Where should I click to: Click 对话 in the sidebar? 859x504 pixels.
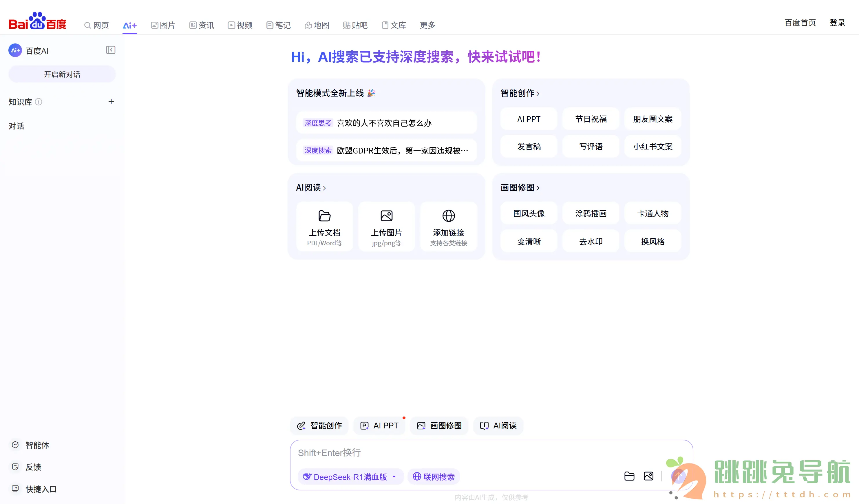coord(16,126)
